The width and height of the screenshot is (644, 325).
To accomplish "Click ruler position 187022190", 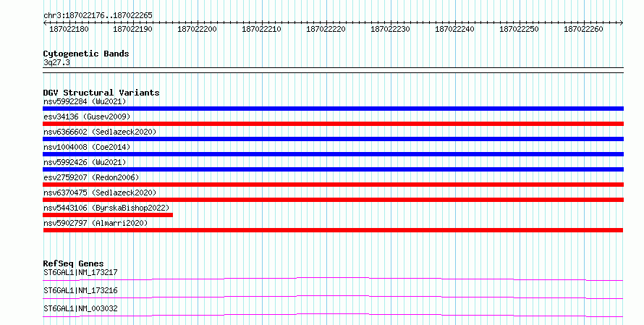I will pos(132,29).
